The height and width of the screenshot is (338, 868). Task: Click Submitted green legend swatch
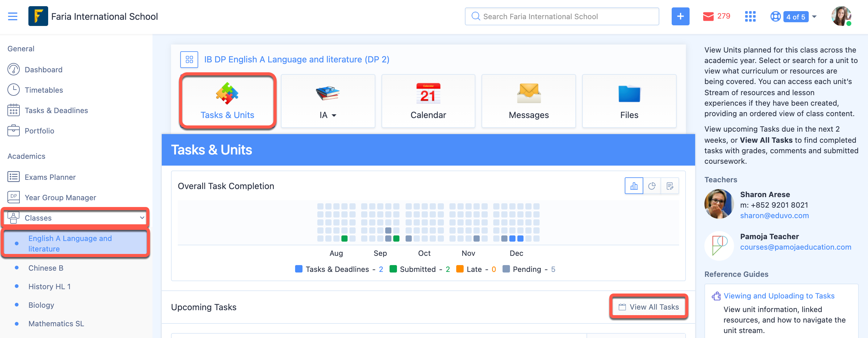click(x=393, y=269)
